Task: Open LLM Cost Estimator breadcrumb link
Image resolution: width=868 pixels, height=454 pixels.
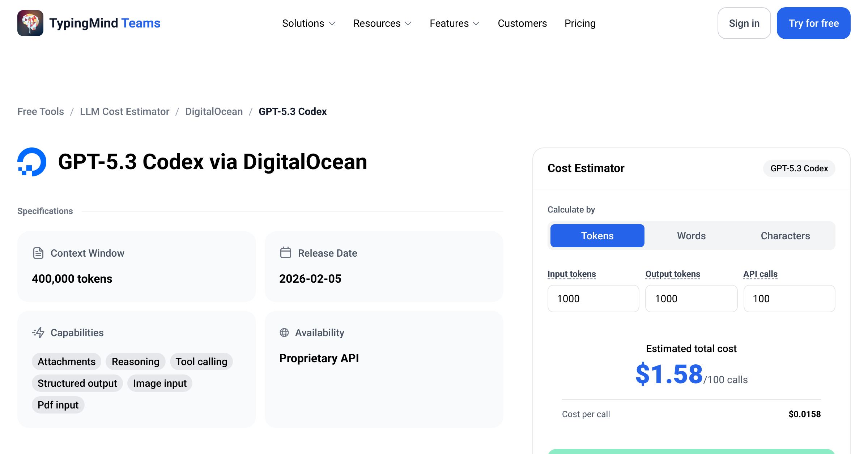Action: coord(124,111)
